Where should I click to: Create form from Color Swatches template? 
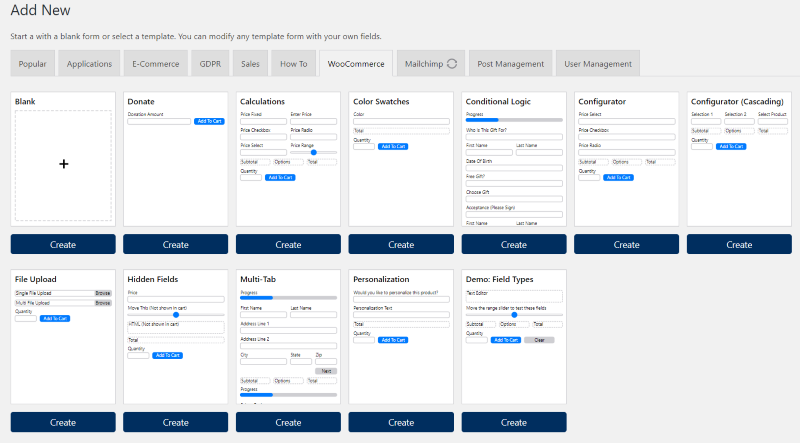tap(401, 244)
